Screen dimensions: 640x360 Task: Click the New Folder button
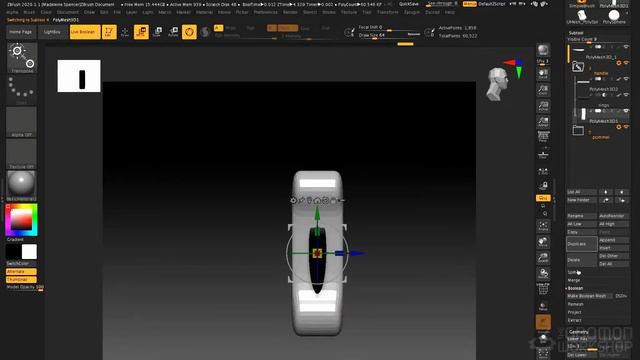coord(582,200)
